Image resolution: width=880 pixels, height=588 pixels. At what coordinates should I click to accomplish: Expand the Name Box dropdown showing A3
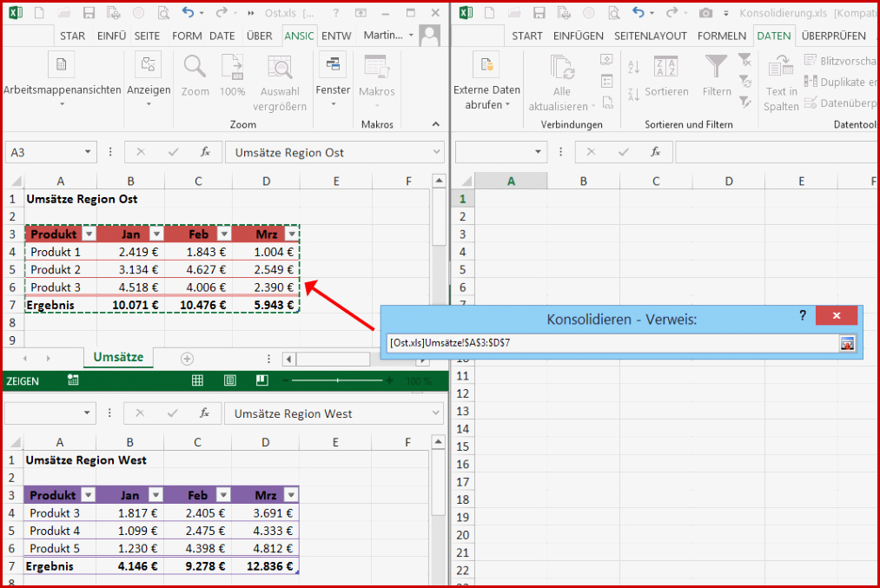(88, 152)
